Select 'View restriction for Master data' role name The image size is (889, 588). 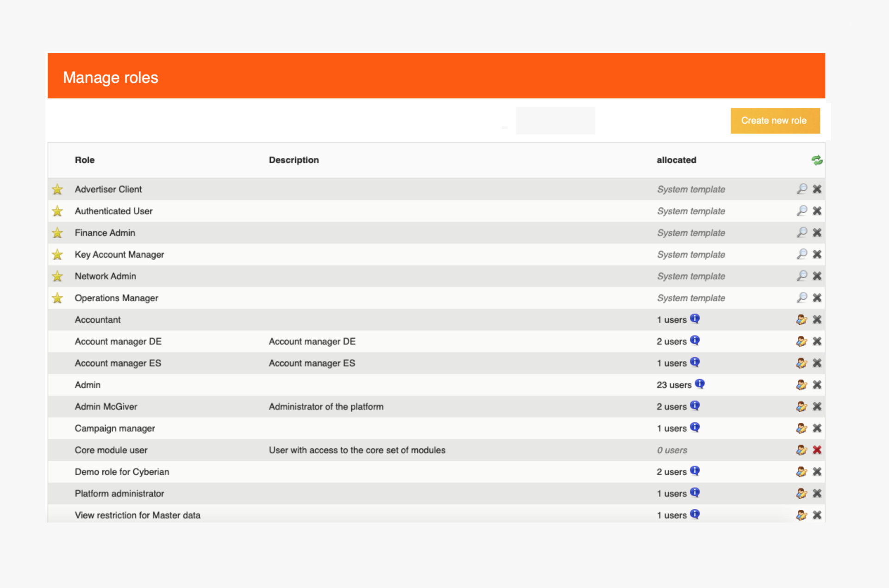point(138,515)
